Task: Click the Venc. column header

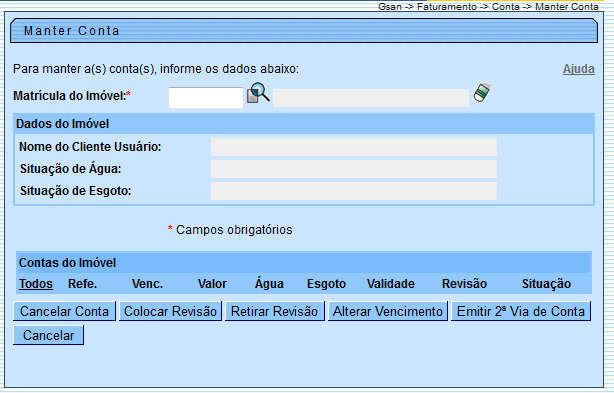Action: click(147, 283)
